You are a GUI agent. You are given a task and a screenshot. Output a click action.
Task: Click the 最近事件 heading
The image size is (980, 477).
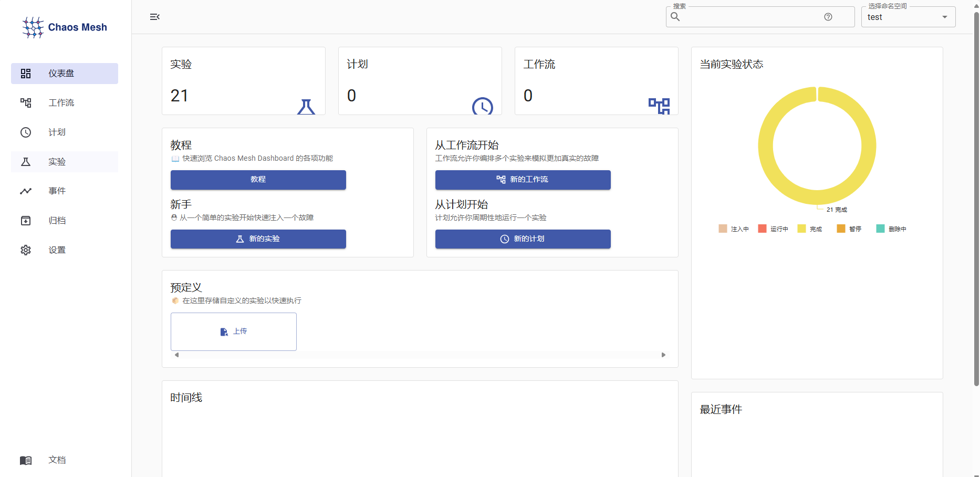click(x=721, y=410)
